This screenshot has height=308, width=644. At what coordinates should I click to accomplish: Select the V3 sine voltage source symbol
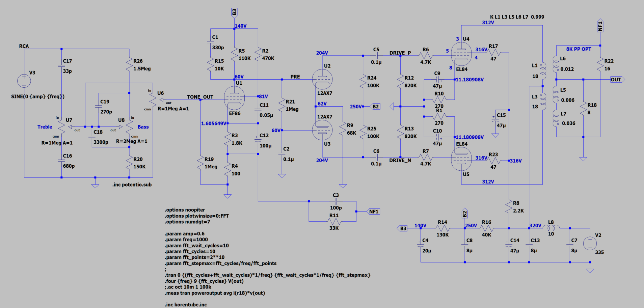[24, 81]
